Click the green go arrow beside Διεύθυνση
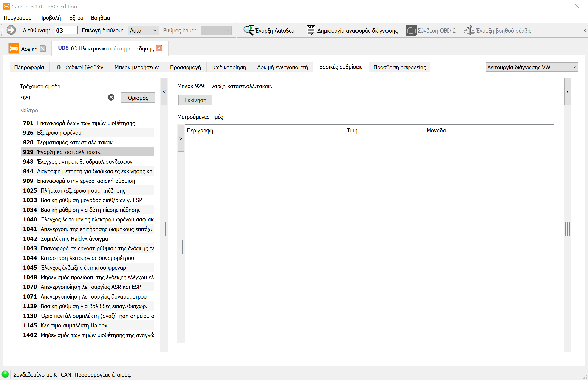This screenshot has width=588, height=380. 11,30
